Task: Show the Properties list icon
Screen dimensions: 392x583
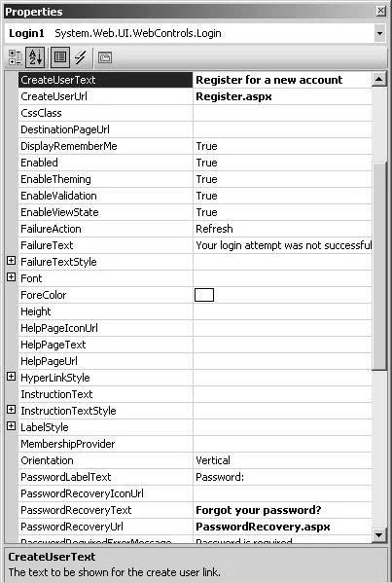Action: (x=60, y=57)
